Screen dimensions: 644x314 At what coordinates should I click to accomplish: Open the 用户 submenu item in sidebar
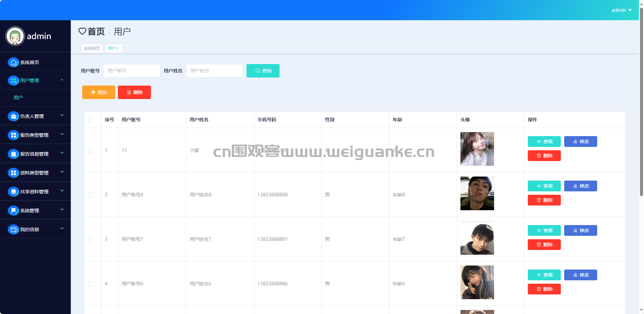pyautogui.click(x=18, y=98)
